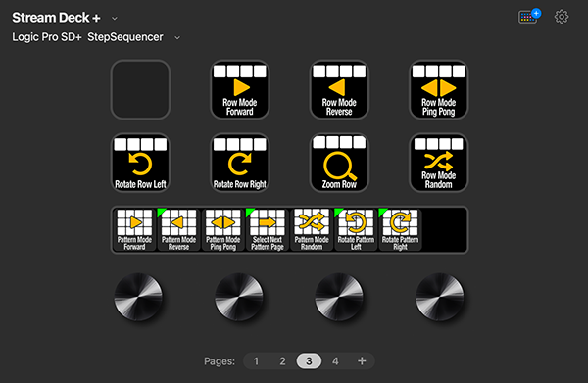Select Pattern Mode Forward on touch strip

(134, 230)
